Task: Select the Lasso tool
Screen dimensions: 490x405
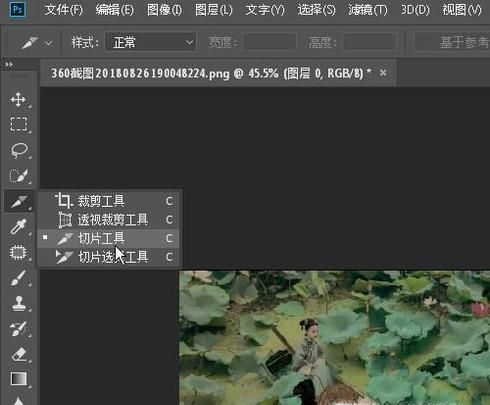Action: [x=18, y=150]
